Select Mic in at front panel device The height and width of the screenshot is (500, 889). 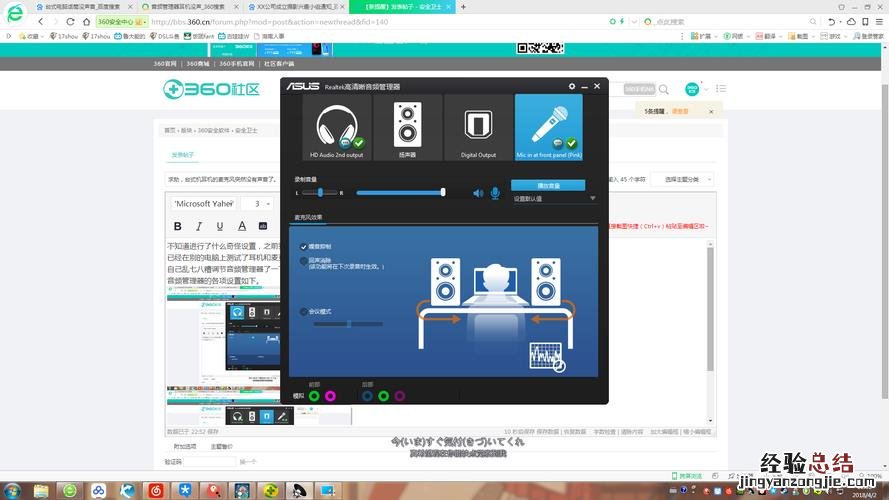[x=548, y=128]
